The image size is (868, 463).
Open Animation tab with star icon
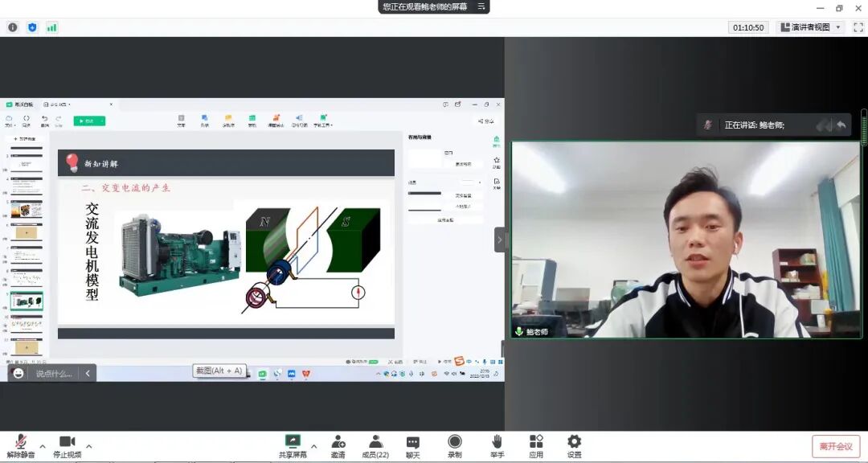tap(497, 162)
